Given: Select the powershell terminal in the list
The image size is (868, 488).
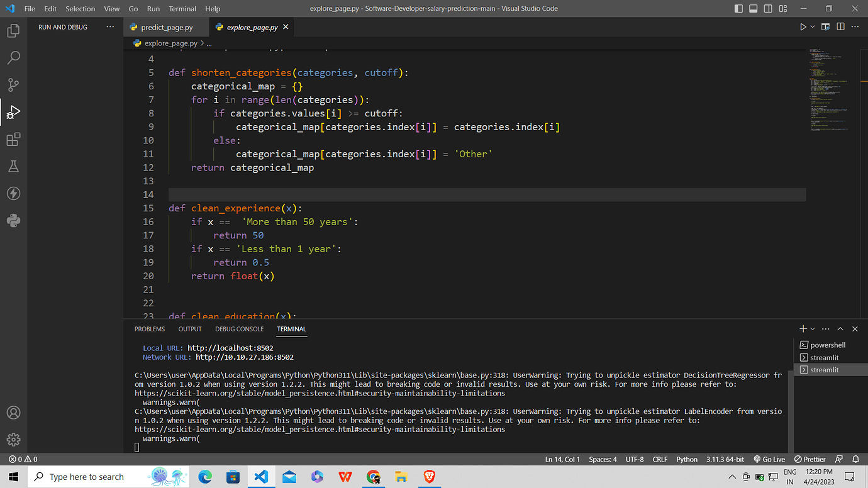Looking at the screenshot, I should (826, 345).
